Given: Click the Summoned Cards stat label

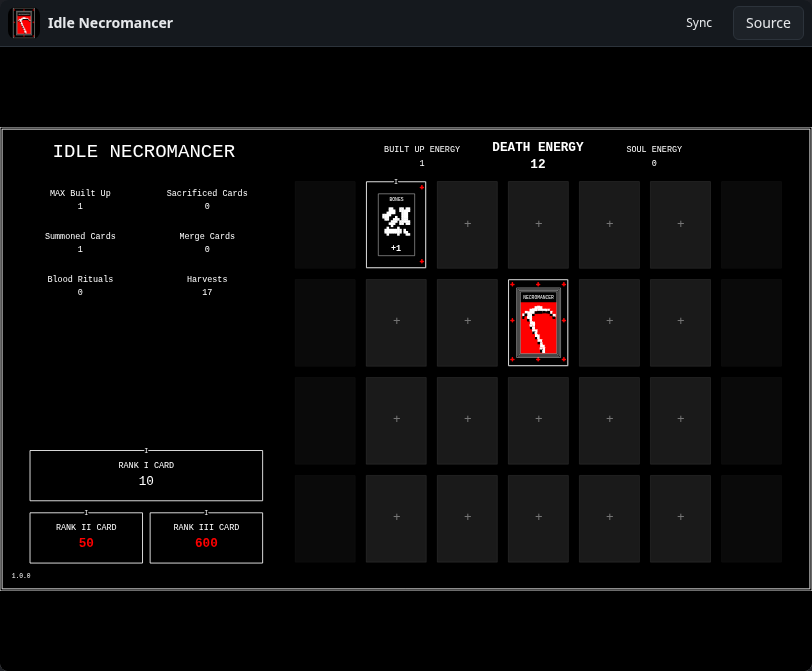Looking at the screenshot, I should (x=80, y=236).
